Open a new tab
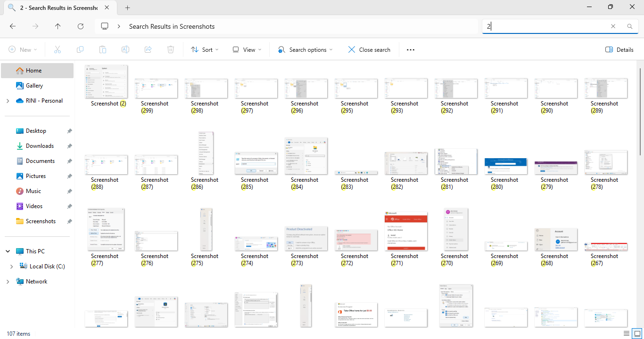Image resolution: width=644 pixels, height=339 pixels. 127,8
